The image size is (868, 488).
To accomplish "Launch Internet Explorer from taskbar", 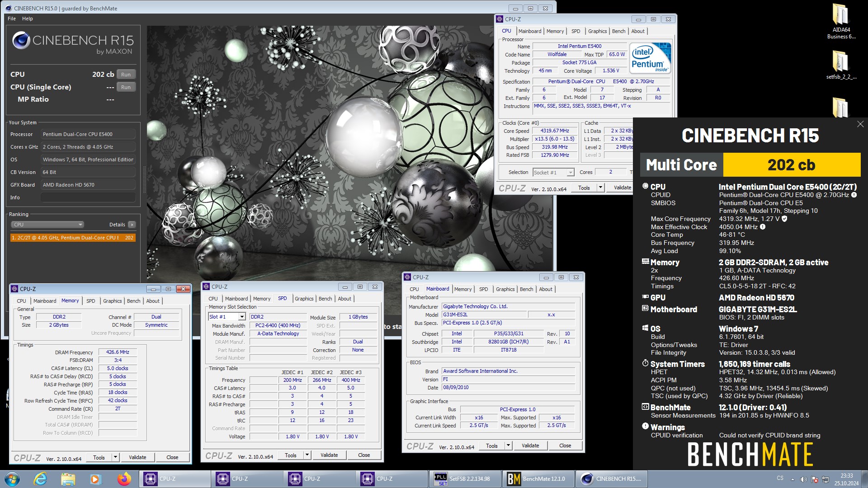I will click(x=40, y=479).
